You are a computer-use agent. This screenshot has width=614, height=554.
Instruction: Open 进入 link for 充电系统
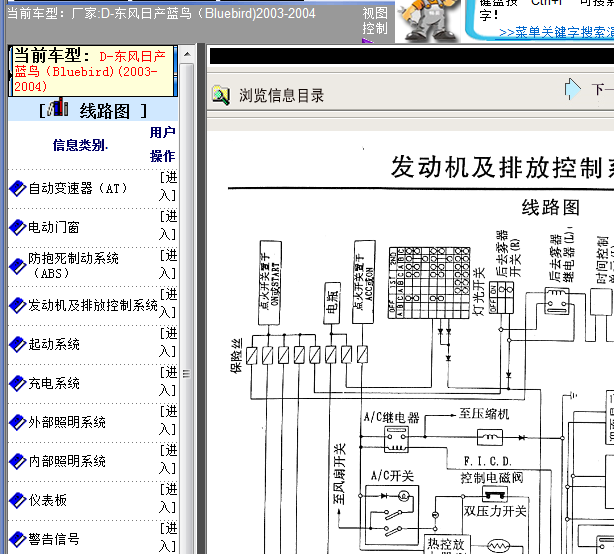click(x=168, y=381)
